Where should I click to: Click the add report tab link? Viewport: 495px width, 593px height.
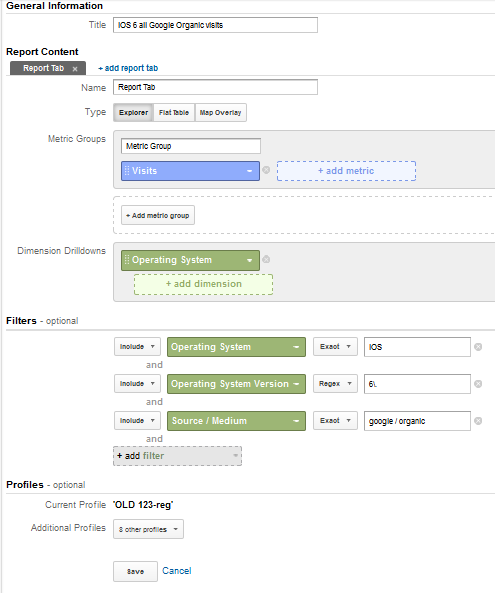coord(128,68)
